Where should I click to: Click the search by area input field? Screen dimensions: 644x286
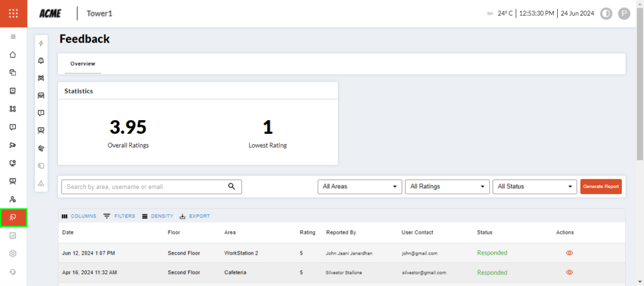pyautogui.click(x=145, y=187)
